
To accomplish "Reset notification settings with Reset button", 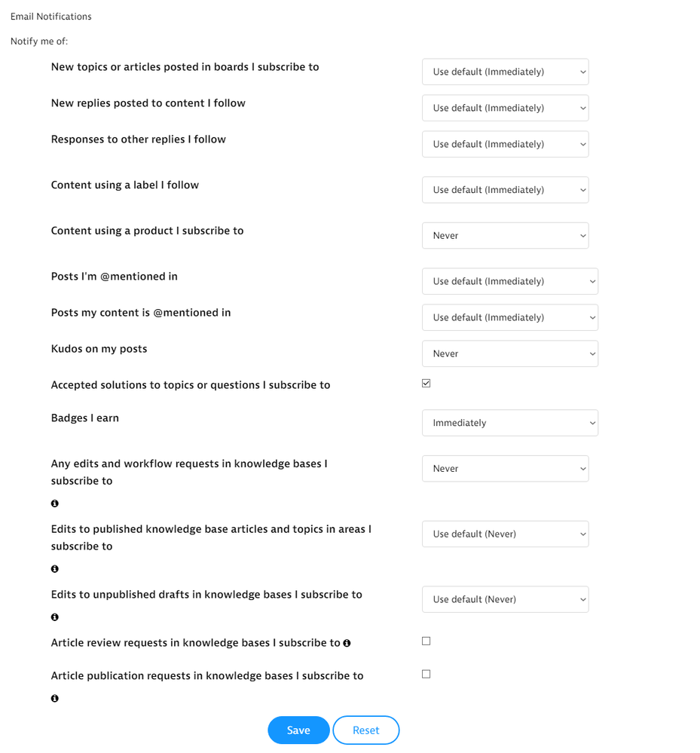I will [366, 730].
